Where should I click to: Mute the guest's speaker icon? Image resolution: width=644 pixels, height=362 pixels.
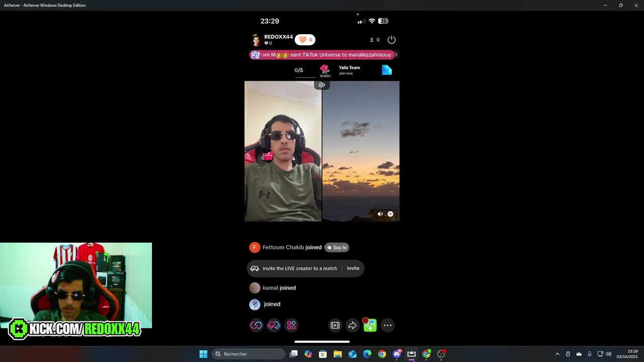point(380,214)
